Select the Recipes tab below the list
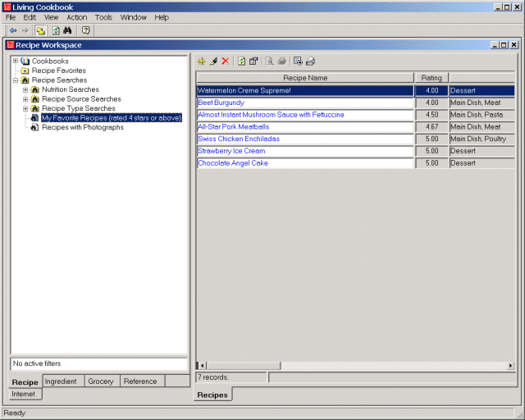 click(x=212, y=395)
